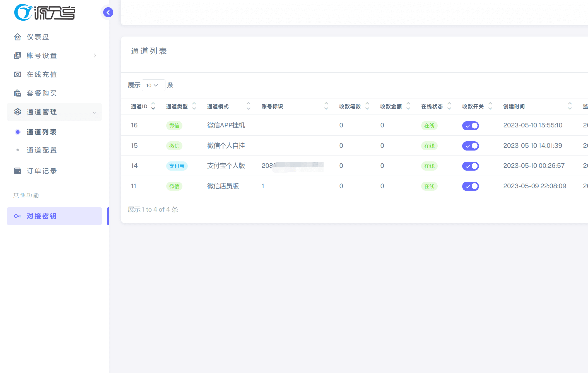Screen dimensions: 588x373
Task: Sort by 收款金额 column arrows
Action: pyautogui.click(x=408, y=106)
